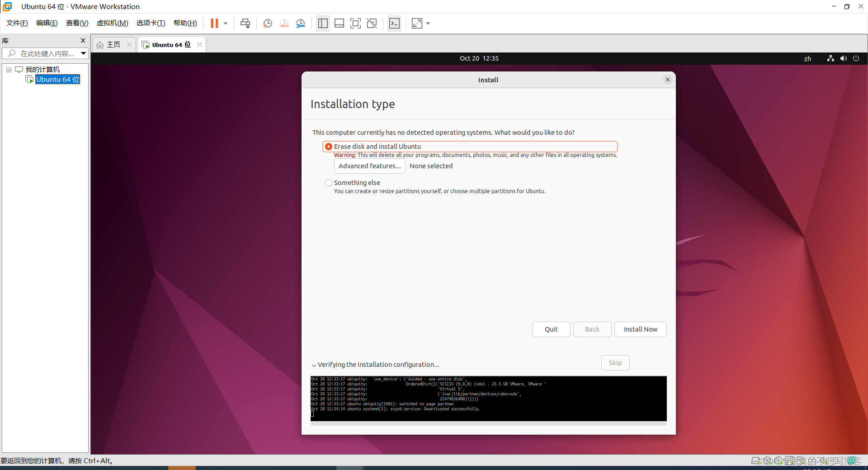The height and width of the screenshot is (470, 868).
Task: Click the zh input language indicator
Action: (x=807, y=59)
